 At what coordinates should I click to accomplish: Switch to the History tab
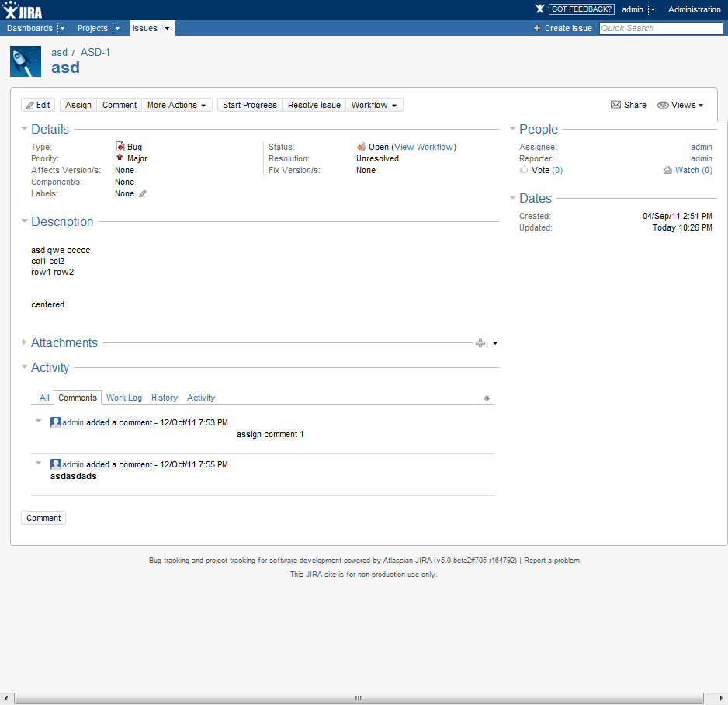tap(165, 398)
